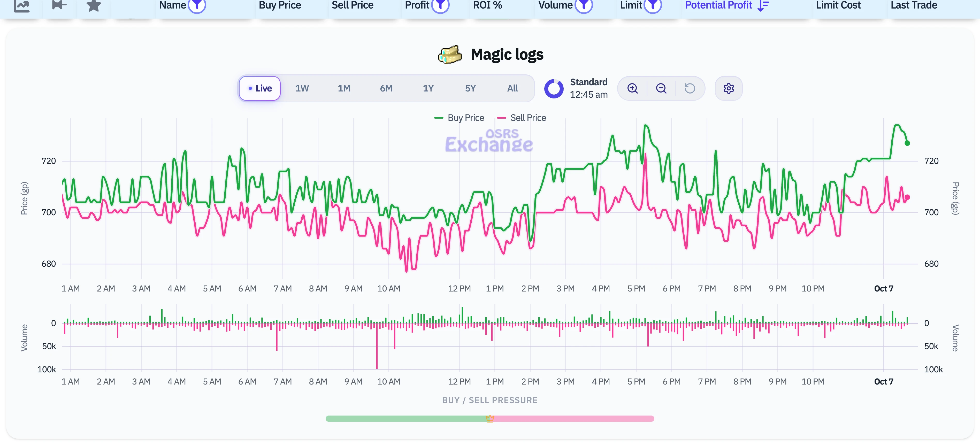This screenshot has width=980, height=445.
Task: Switch to the 1W time range
Action: (302, 89)
